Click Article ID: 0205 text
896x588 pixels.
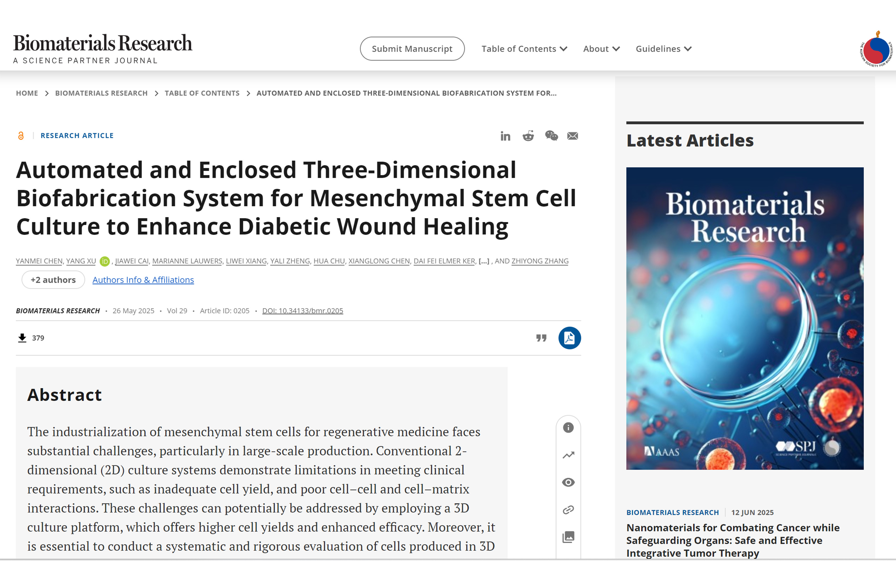[225, 311]
